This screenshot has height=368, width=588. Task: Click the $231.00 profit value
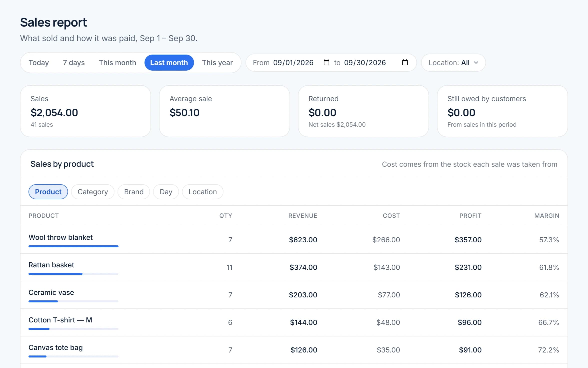[468, 267]
